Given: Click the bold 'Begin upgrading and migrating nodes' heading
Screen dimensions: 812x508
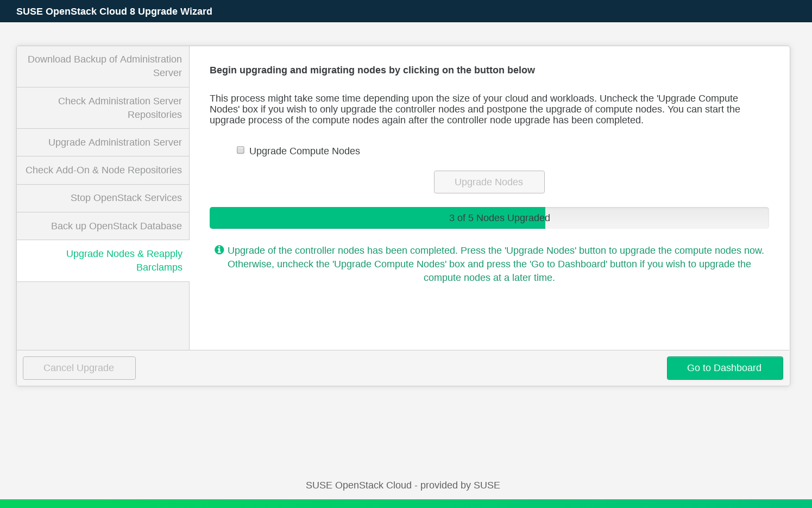Looking at the screenshot, I should point(372,70).
